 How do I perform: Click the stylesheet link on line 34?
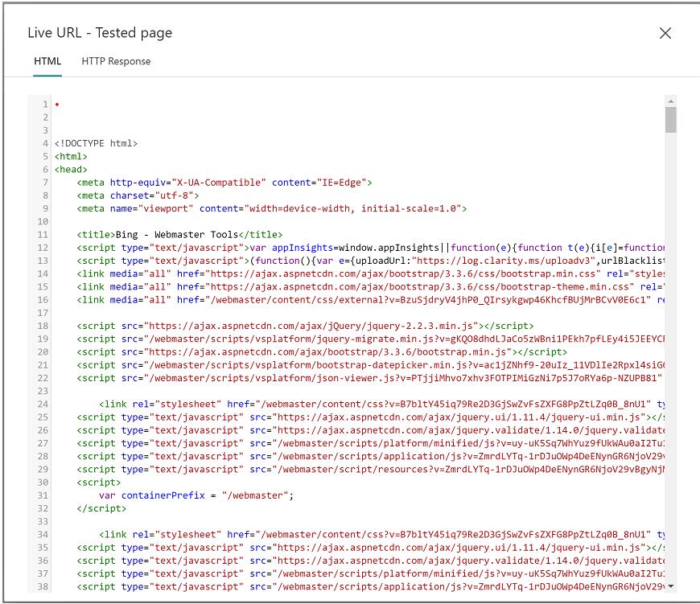click(x=381, y=534)
